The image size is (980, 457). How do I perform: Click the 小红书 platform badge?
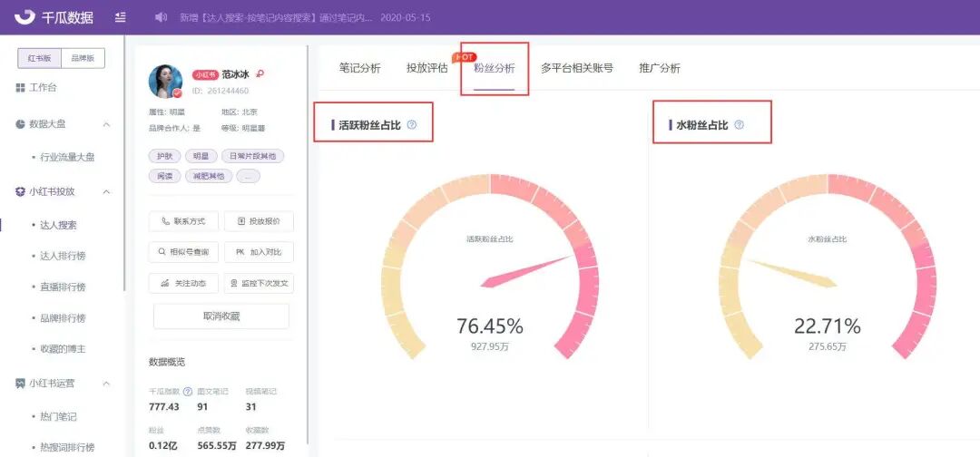[x=204, y=74]
